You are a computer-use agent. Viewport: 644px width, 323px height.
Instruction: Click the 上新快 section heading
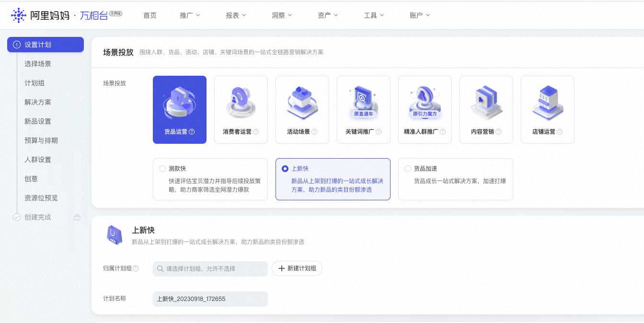tap(143, 231)
